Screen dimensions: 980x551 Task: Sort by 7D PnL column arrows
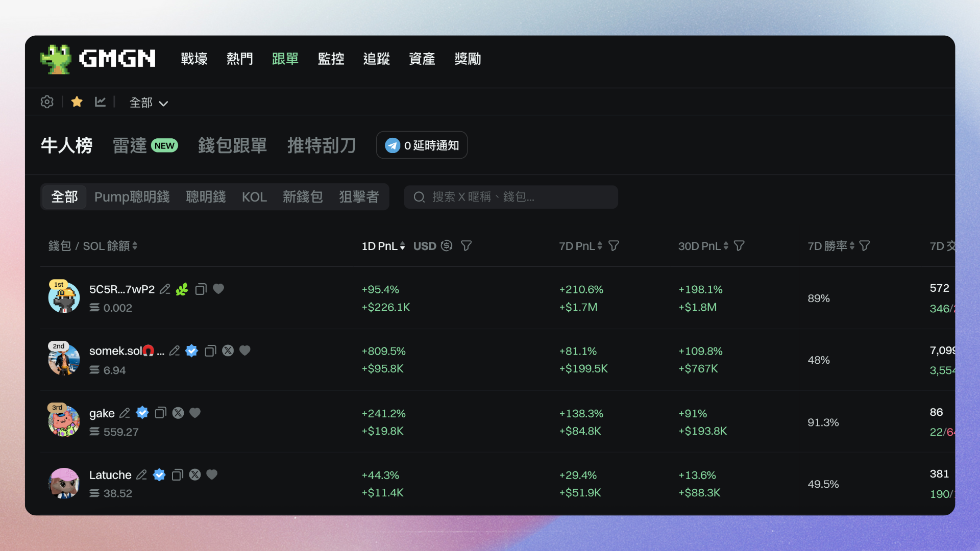(600, 246)
